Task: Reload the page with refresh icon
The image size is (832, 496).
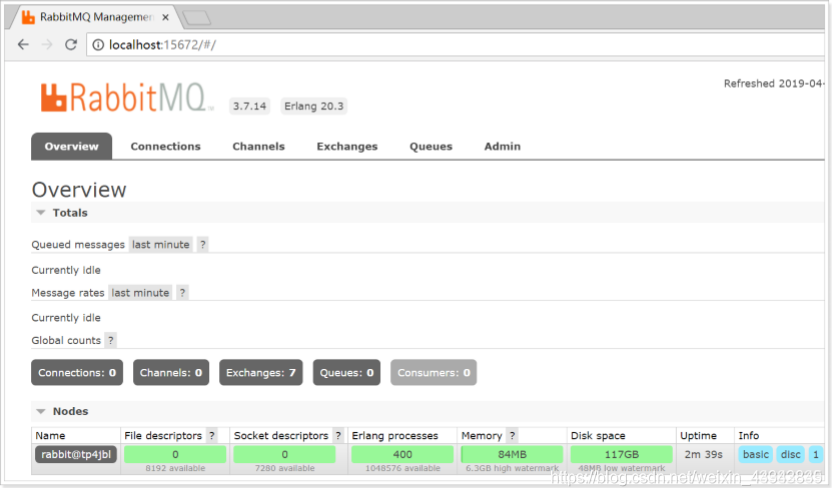Action: tap(71, 45)
